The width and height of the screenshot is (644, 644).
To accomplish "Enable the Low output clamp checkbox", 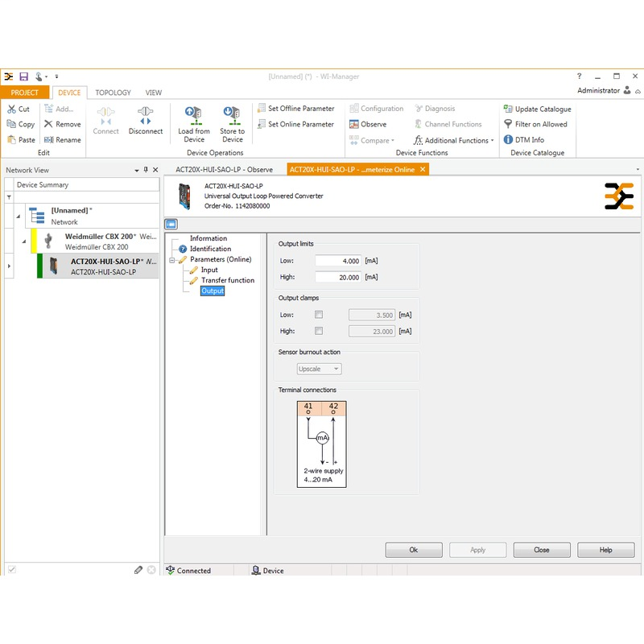I will coord(319,315).
